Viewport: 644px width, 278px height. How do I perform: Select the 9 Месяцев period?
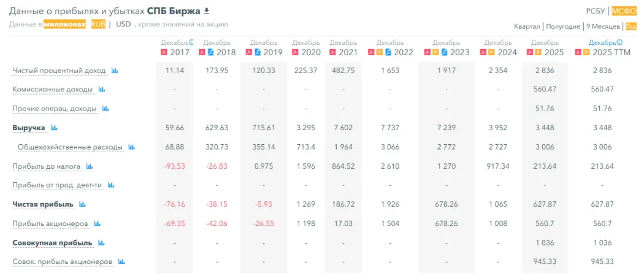(604, 27)
